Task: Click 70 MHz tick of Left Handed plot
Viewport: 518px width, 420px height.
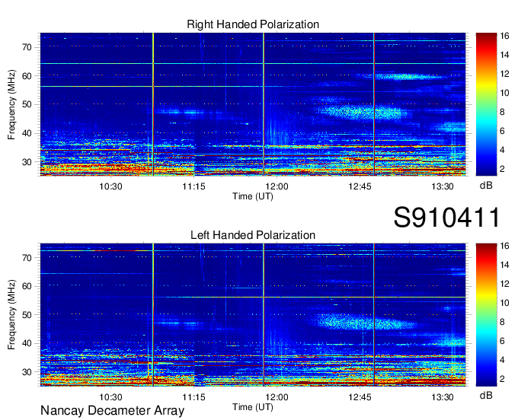Action: click(27, 258)
